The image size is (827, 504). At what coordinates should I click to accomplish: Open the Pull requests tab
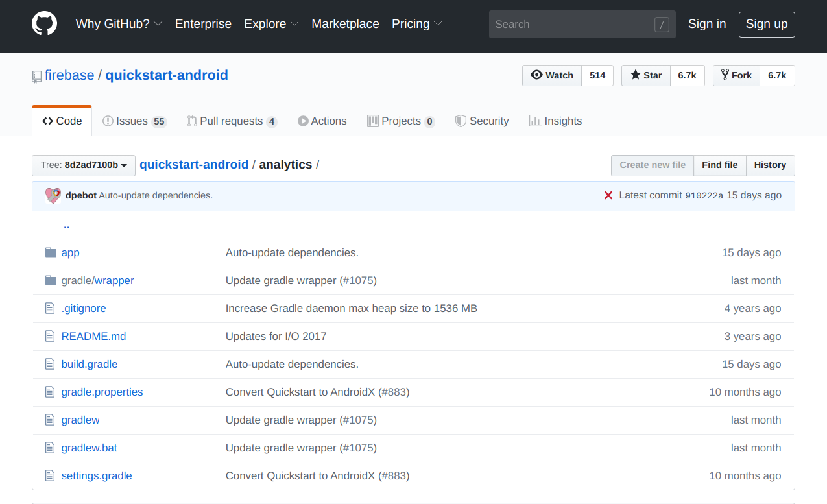232,121
